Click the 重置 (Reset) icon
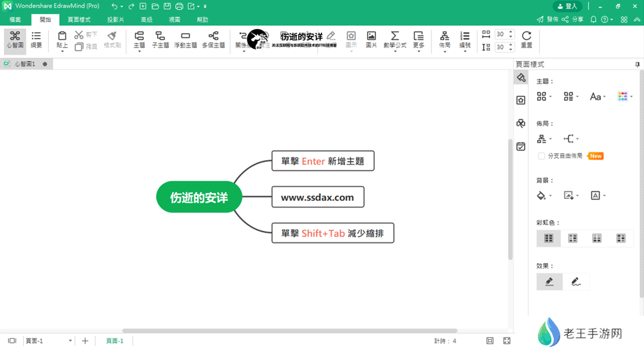The height and width of the screenshot is (348, 644). click(x=526, y=39)
